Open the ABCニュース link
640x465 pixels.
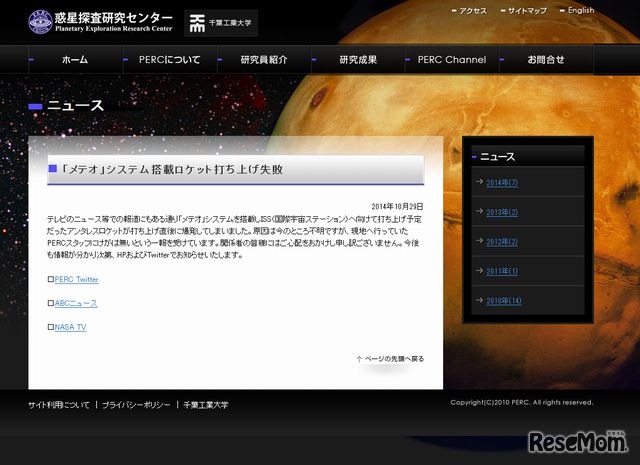click(76, 303)
